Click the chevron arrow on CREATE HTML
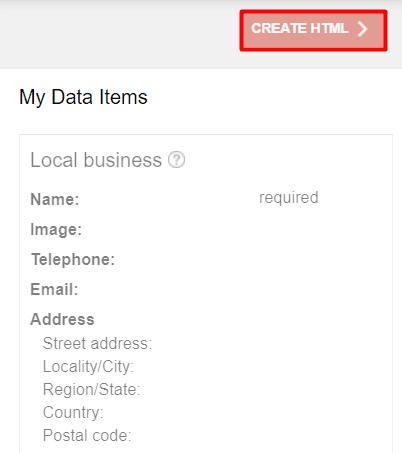The width and height of the screenshot is (402, 453). [x=362, y=29]
